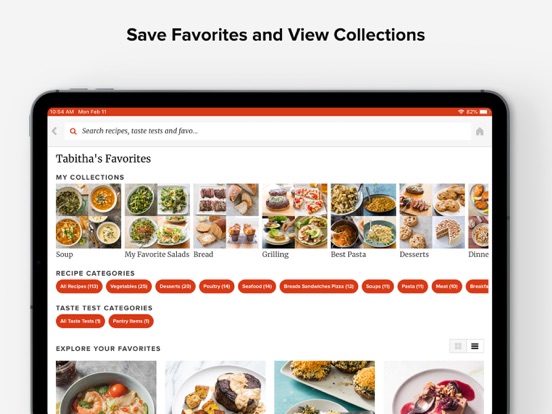Tap the back arrow icon
This screenshot has height=414, width=552.
(55, 131)
